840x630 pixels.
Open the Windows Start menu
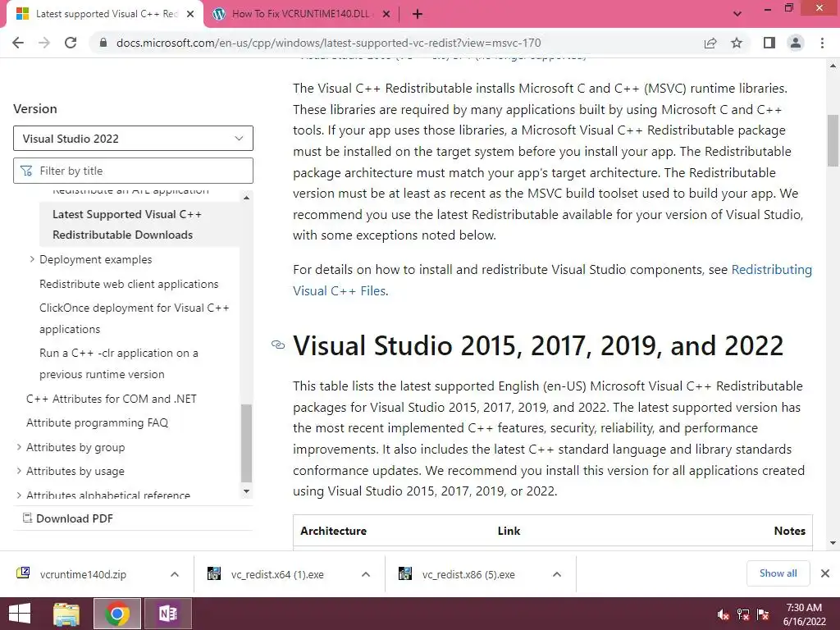(20, 614)
